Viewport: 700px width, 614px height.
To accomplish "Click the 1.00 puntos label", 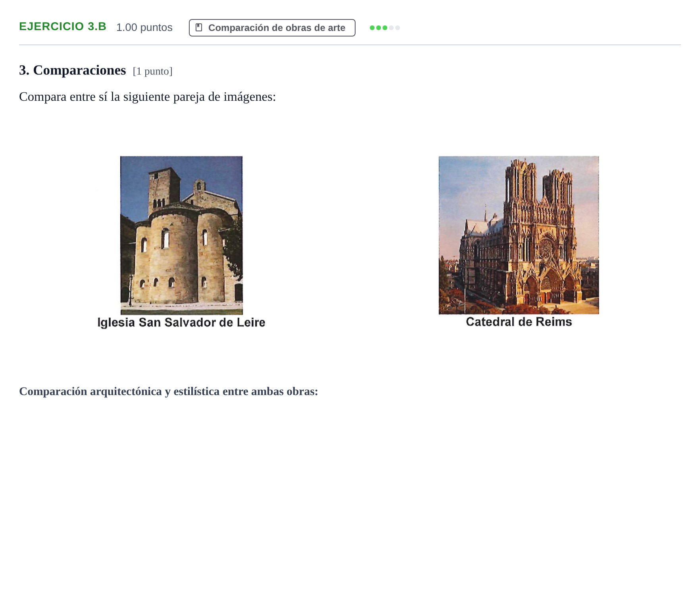I will 144,27.
